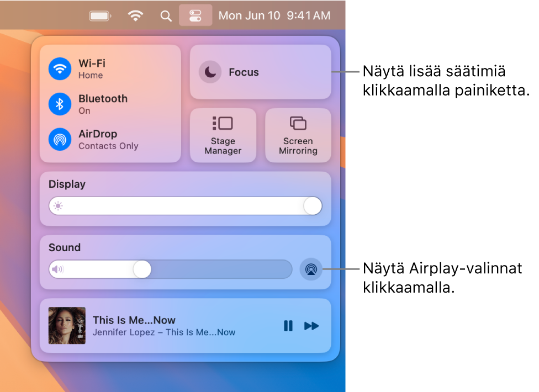Open the Sound module heading
The height and width of the screenshot is (392, 539).
click(x=64, y=247)
